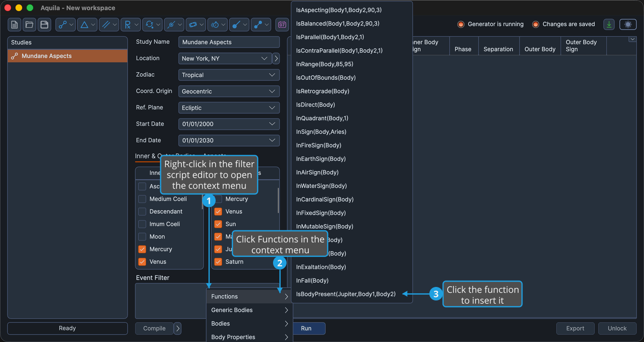Screen dimensions: 644x342
Task: Click the Compile button
Action: point(154,328)
